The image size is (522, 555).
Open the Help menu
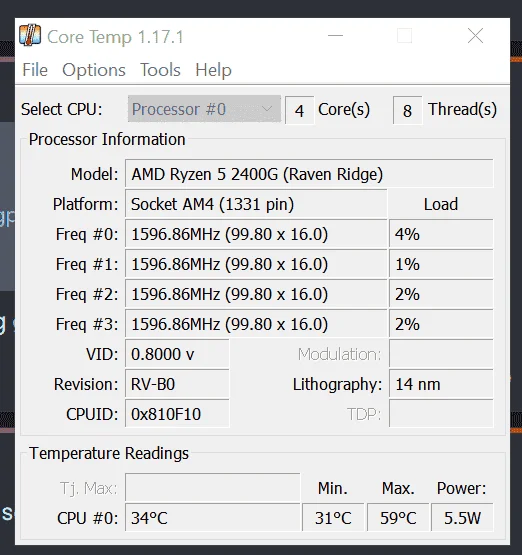[213, 70]
